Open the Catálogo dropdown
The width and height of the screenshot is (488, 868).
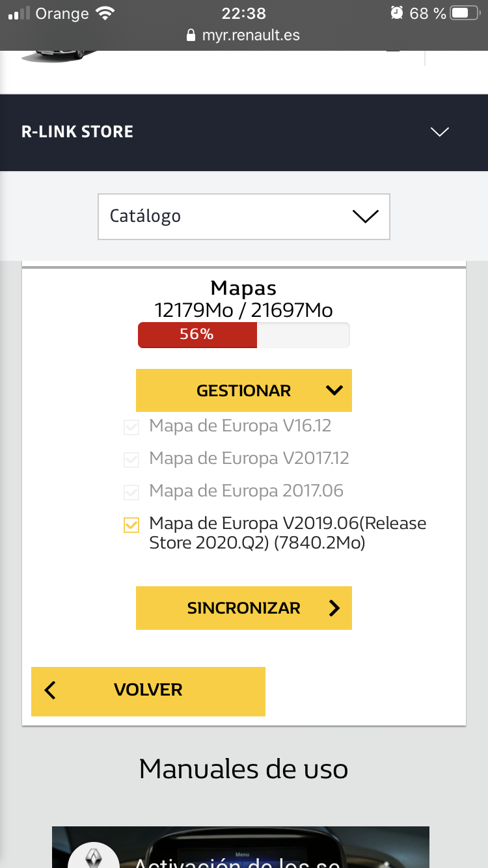click(x=244, y=216)
